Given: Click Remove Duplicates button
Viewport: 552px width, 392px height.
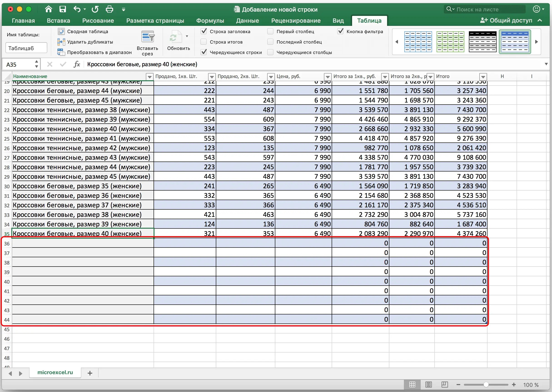Looking at the screenshot, I should pos(90,42).
